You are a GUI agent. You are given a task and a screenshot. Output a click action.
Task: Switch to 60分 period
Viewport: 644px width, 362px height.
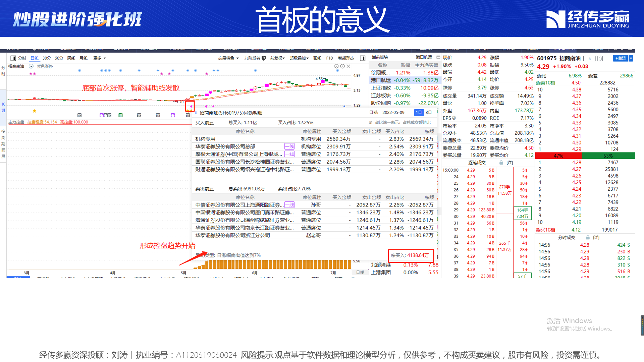click(x=59, y=58)
